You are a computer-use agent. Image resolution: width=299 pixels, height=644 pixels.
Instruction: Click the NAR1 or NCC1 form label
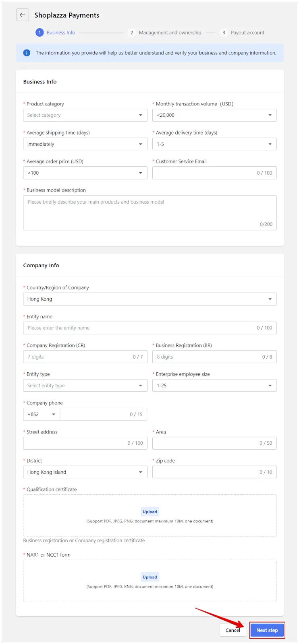click(x=48, y=555)
